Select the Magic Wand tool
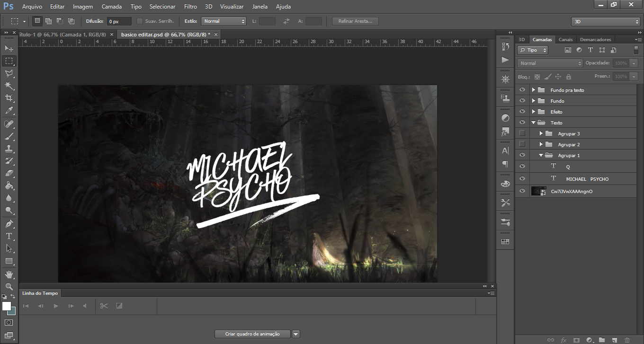This screenshot has width=644, height=344. click(x=9, y=86)
